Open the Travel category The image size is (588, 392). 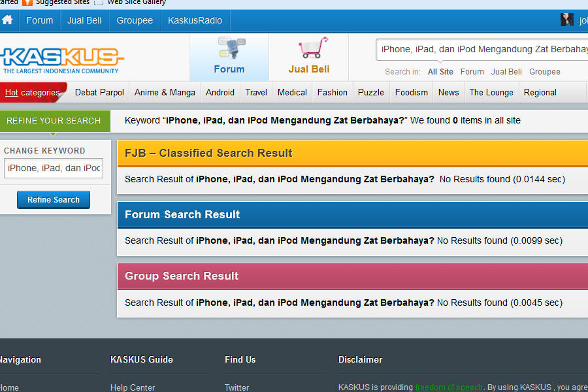coord(256,92)
